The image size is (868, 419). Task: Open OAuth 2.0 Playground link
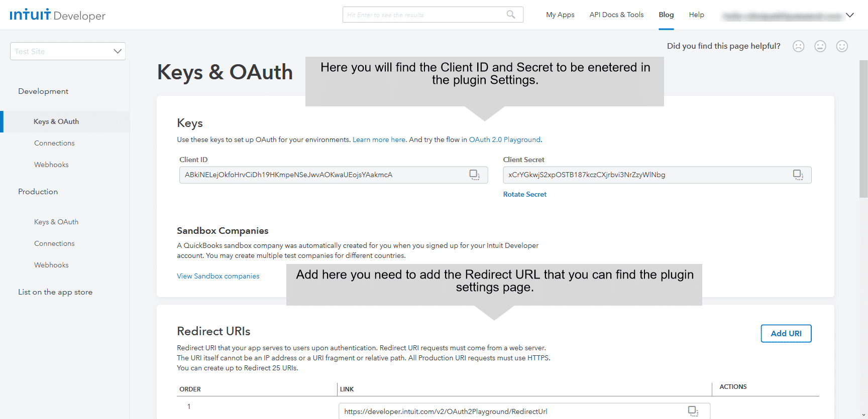(504, 139)
